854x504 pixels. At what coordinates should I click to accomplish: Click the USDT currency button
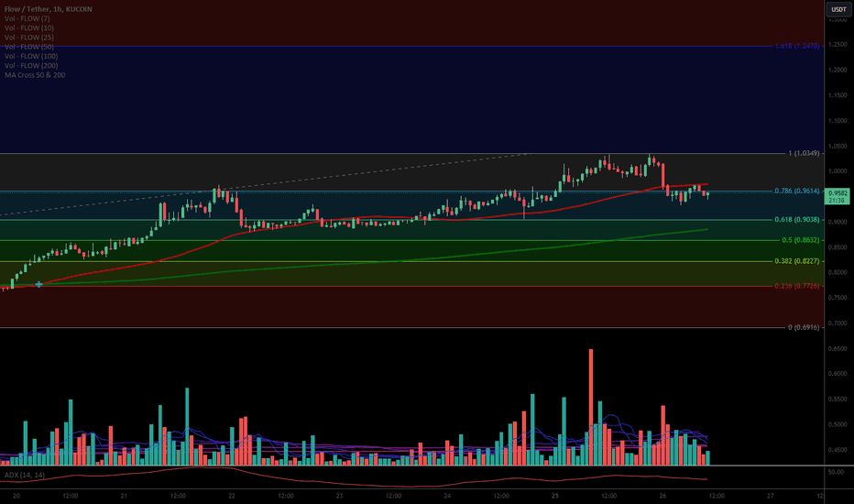pos(838,9)
